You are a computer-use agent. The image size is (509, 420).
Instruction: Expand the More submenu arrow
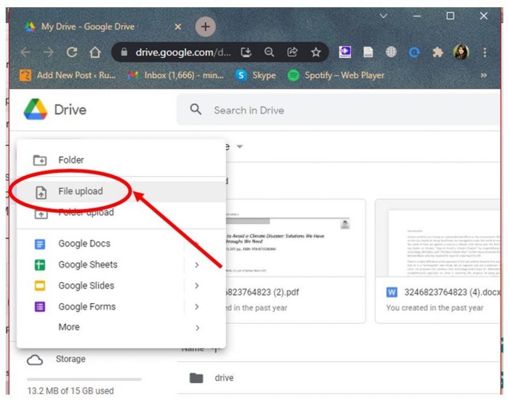[x=196, y=328]
